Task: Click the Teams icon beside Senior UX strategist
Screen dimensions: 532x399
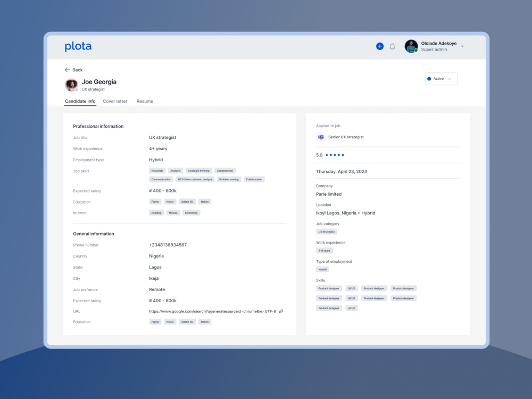Action: [321, 137]
